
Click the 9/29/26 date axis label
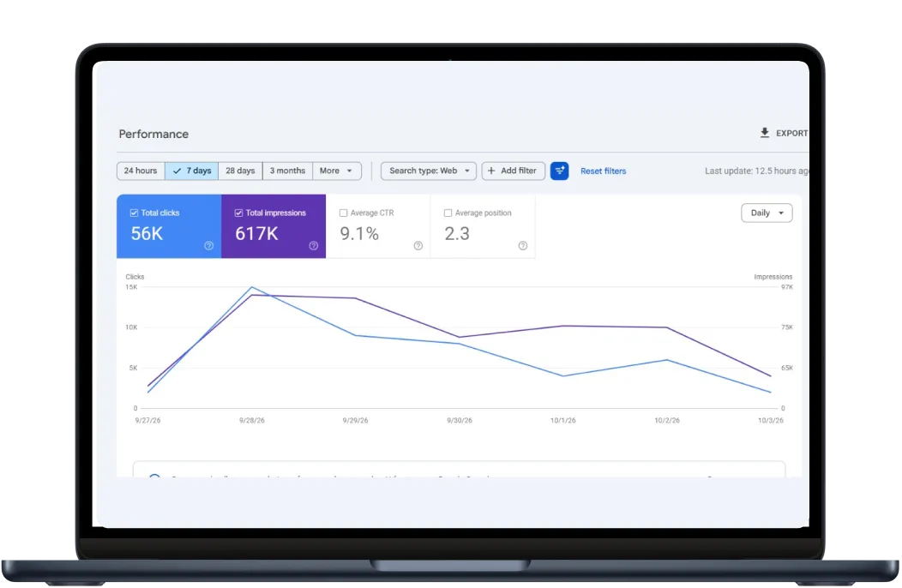(x=356, y=421)
